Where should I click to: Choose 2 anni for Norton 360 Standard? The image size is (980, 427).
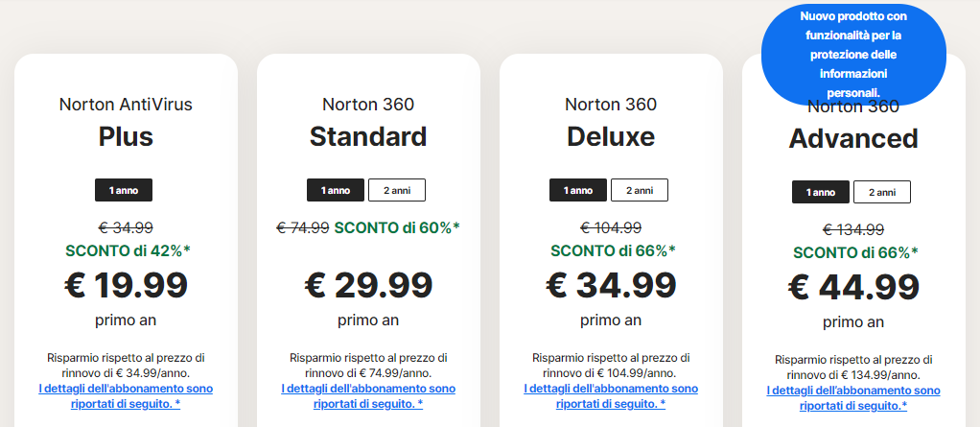point(397,190)
